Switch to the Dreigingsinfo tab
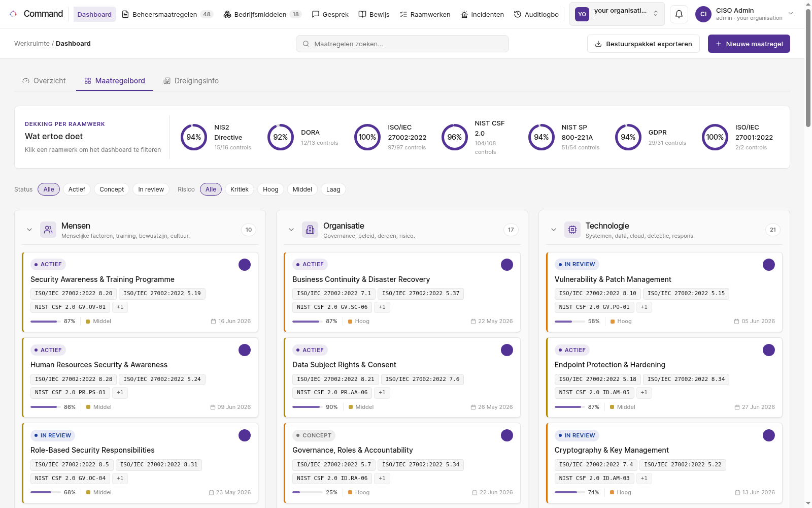Screen dimensions: 812x508 pyautogui.click(x=191, y=81)
